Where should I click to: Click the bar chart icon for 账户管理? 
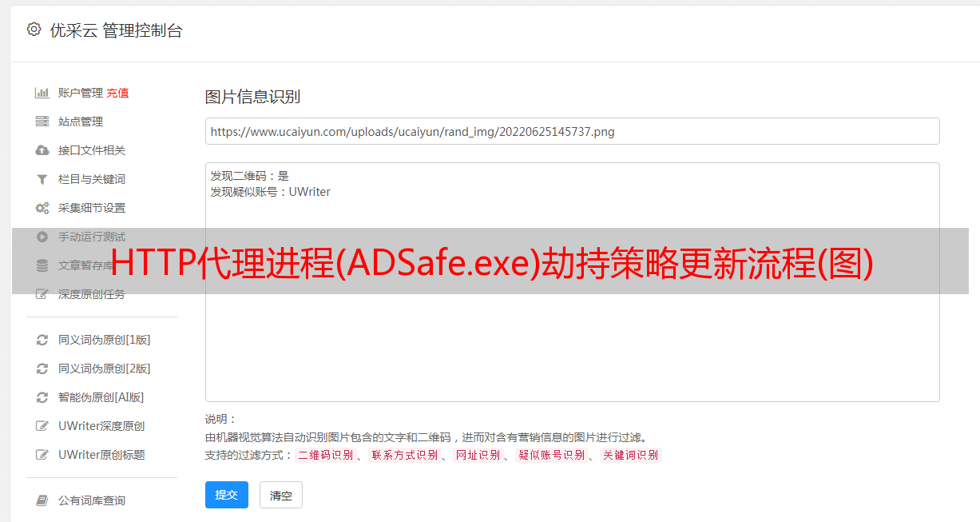[x=42, y=93]
